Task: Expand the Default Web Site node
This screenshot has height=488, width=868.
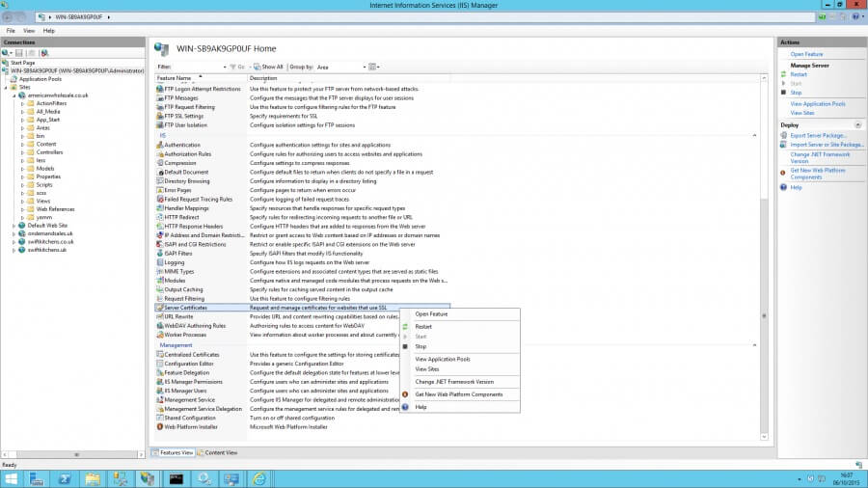Action: click(x=14, y=225)
